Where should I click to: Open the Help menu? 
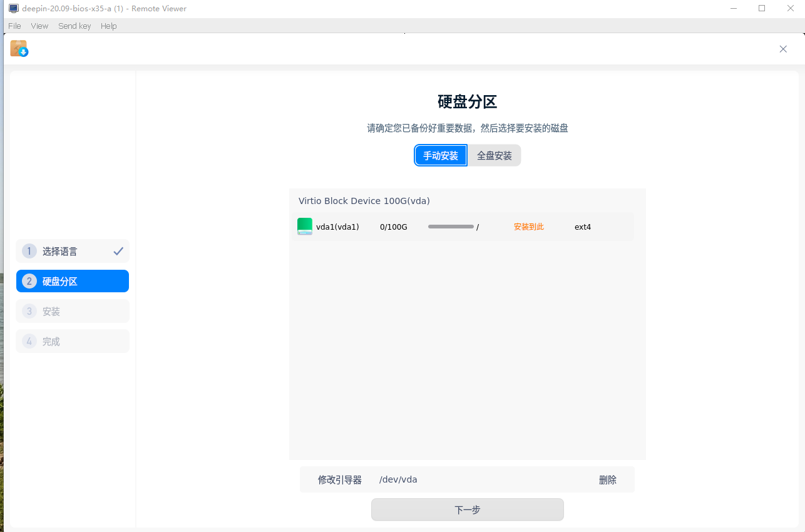tap(109, 26)
